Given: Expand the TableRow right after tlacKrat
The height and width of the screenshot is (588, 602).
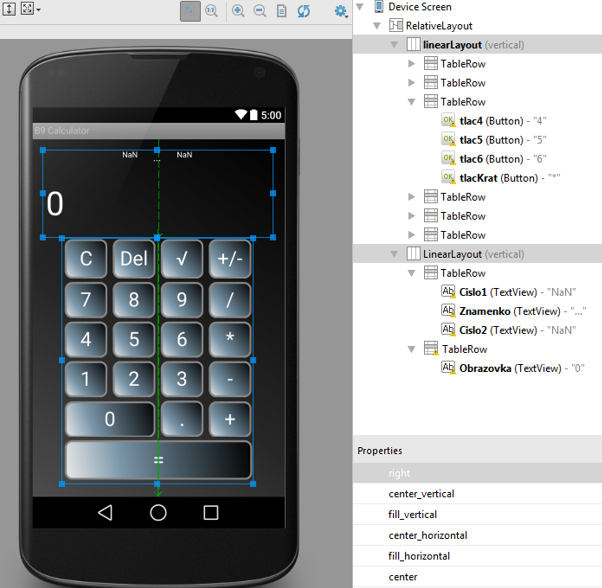Looking at the screenshot, I should pyautogui.click(x=412, y=197).
